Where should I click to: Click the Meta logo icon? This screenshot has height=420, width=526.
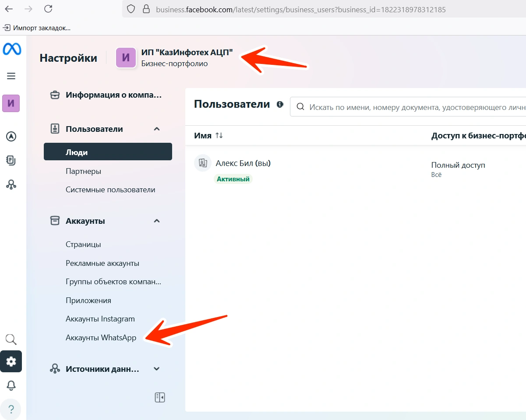click(x=11, y=49)
